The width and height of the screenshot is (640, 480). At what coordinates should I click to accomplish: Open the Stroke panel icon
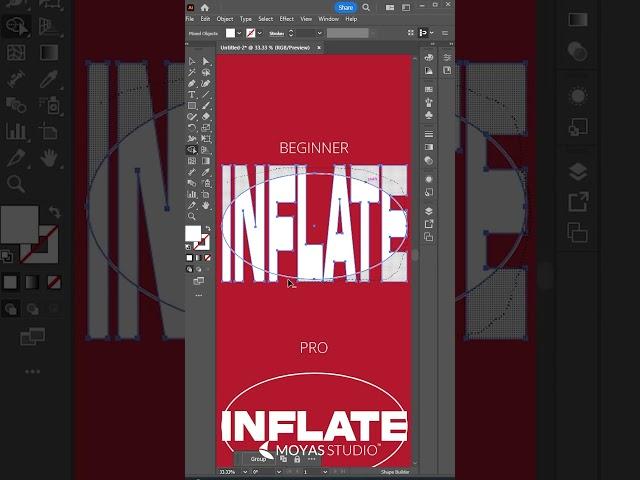click(429, 134)
